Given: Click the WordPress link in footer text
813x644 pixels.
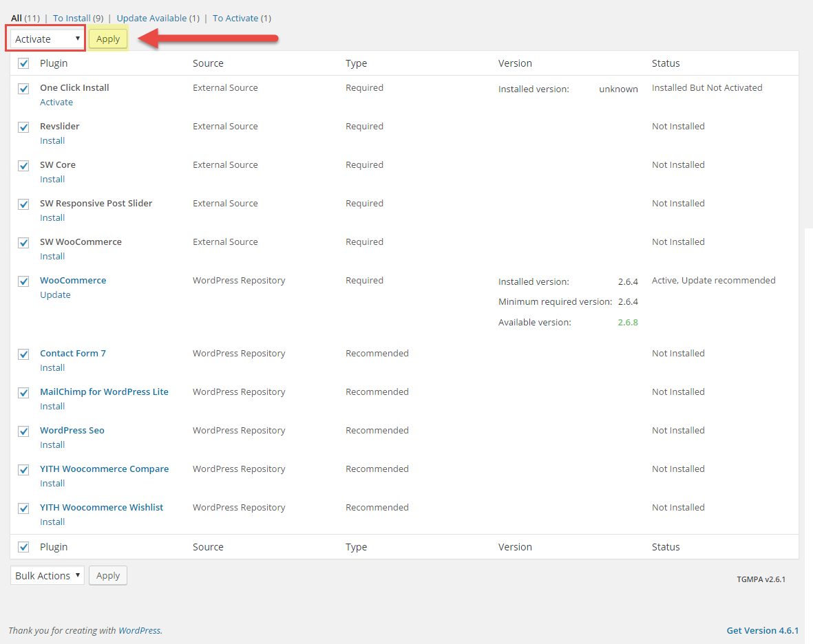Looking at the screenshot, I should pos(140,630).
